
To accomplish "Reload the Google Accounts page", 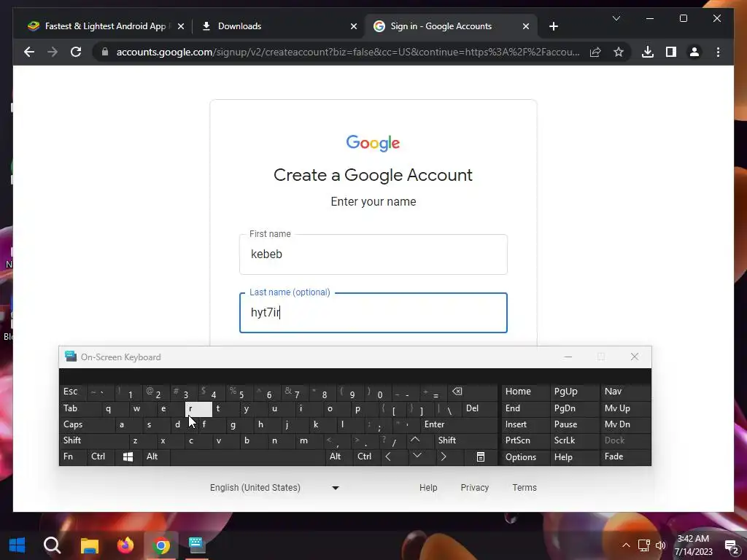I will (x=76, y=52).
